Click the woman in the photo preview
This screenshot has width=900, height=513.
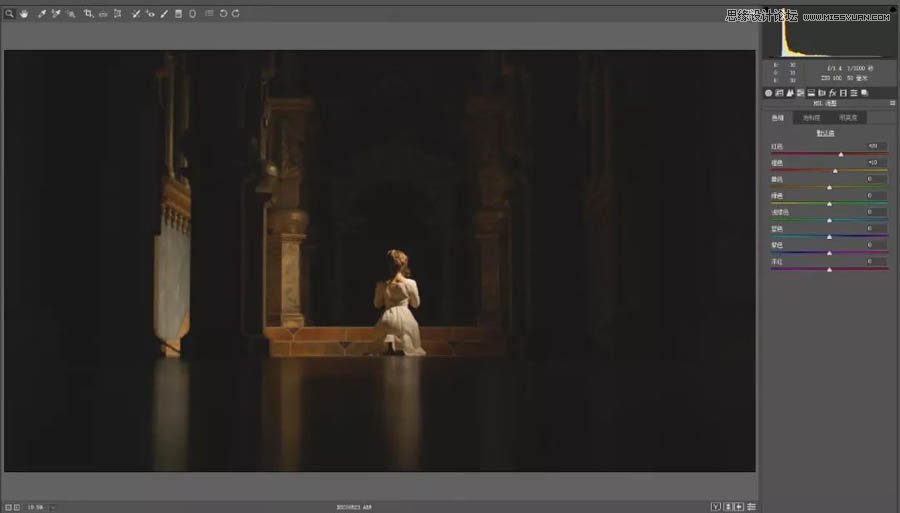[399, 304]
